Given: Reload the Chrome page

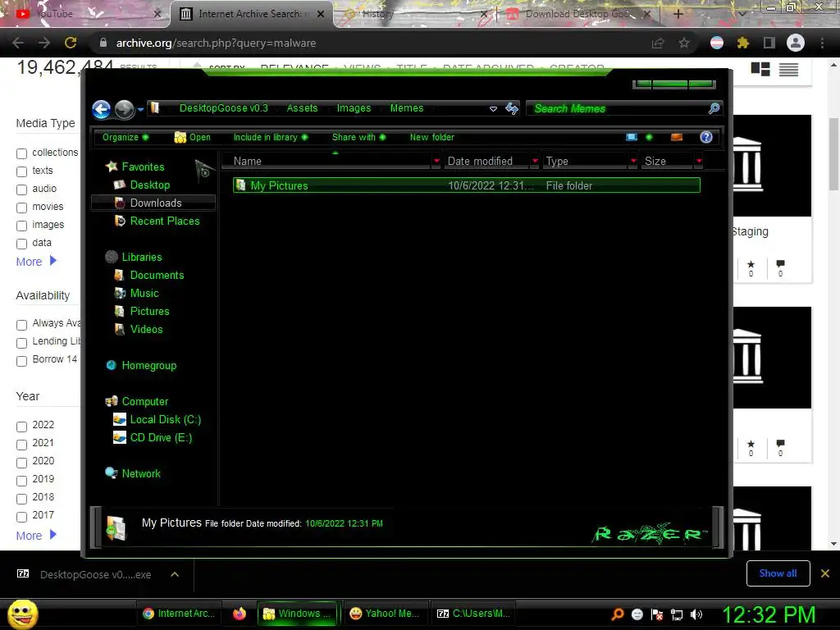Looking at the screenshot, I should 71,43.
